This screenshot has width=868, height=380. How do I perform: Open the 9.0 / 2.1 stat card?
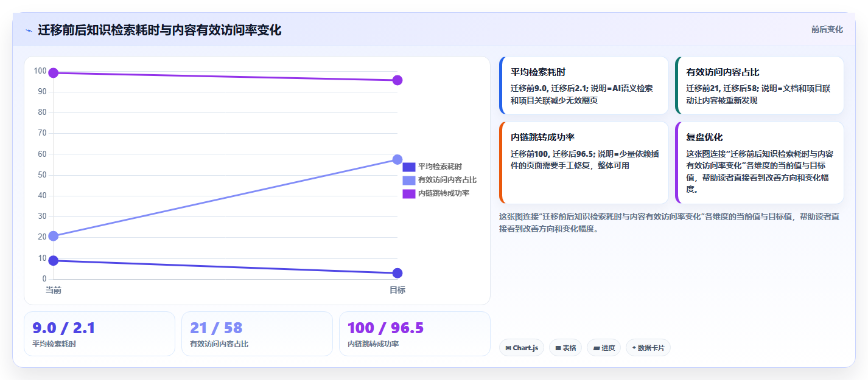click(x=99, y=334)
